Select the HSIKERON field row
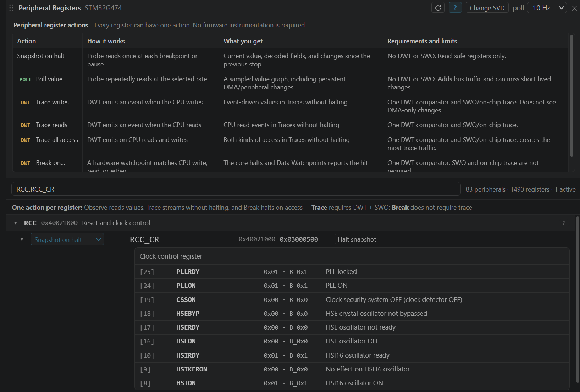The height and width of the screenshot is (392, 580). click(352, 369)
